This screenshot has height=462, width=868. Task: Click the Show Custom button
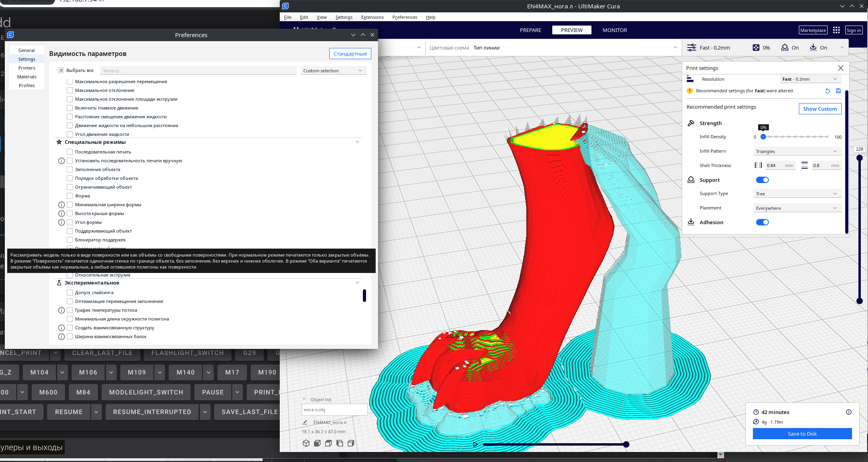coord(820,109)
